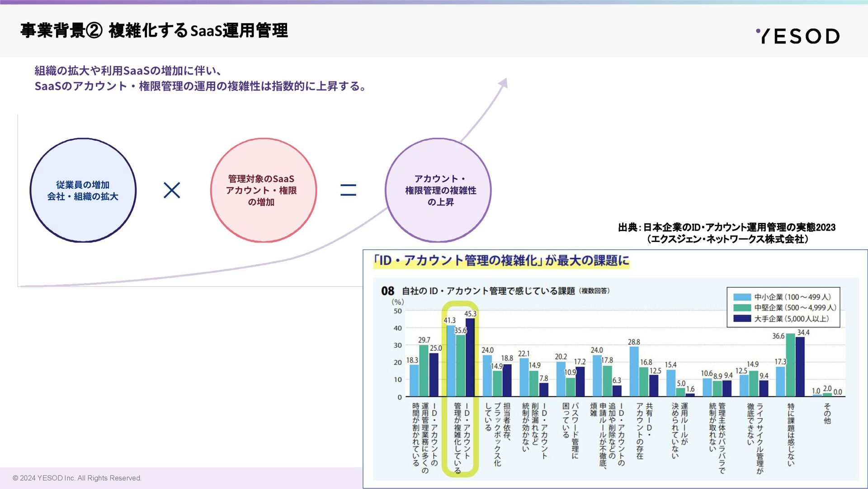Click the light blue 中小企業 legend swatch

[x=741, y=297]
